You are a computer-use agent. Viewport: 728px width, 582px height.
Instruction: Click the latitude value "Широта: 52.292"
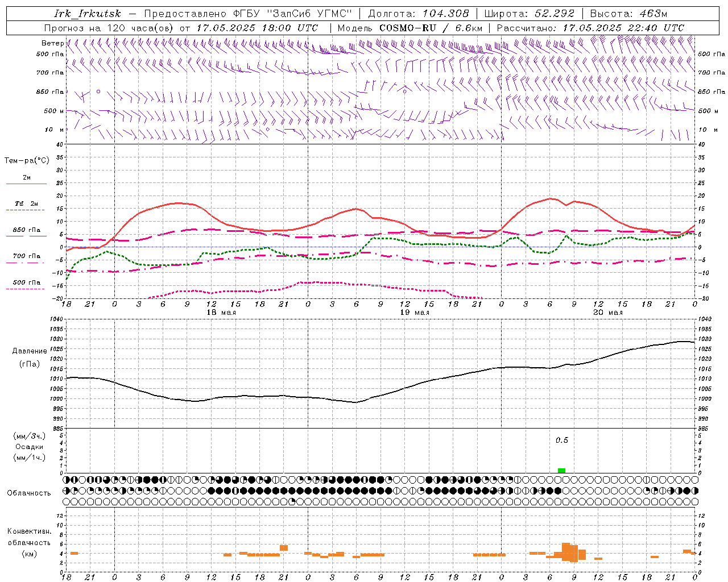coord(529,14)
